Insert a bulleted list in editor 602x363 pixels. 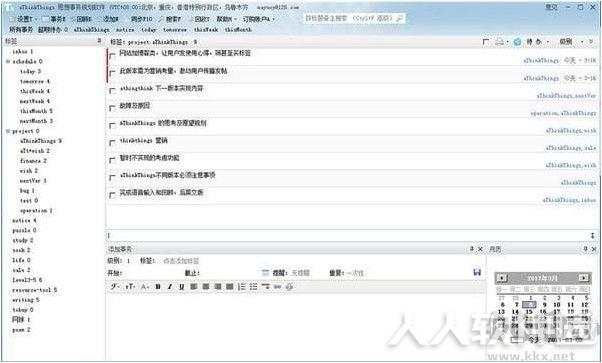[253, 287]
